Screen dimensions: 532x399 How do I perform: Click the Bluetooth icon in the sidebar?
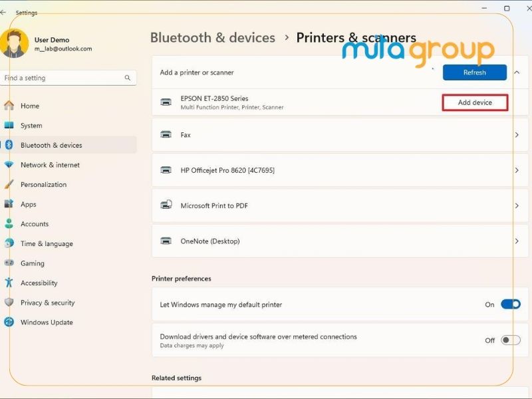9,145
